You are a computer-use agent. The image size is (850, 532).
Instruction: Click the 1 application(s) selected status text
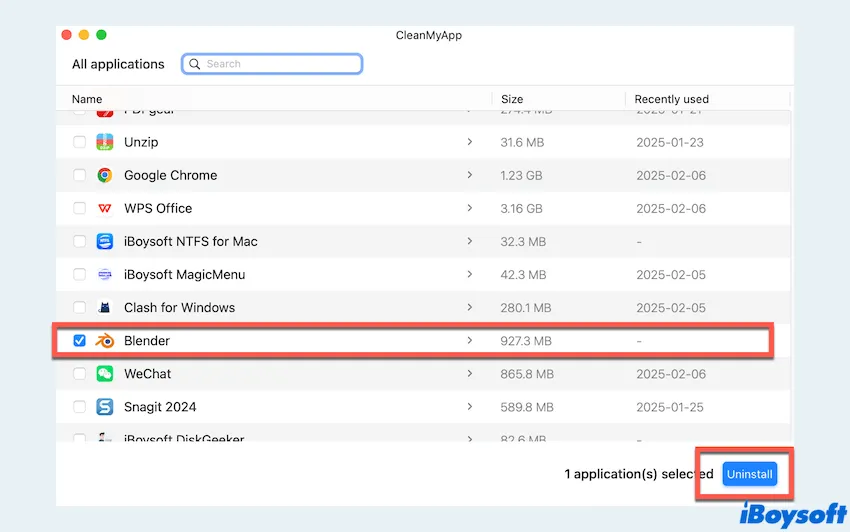[639, 474]
